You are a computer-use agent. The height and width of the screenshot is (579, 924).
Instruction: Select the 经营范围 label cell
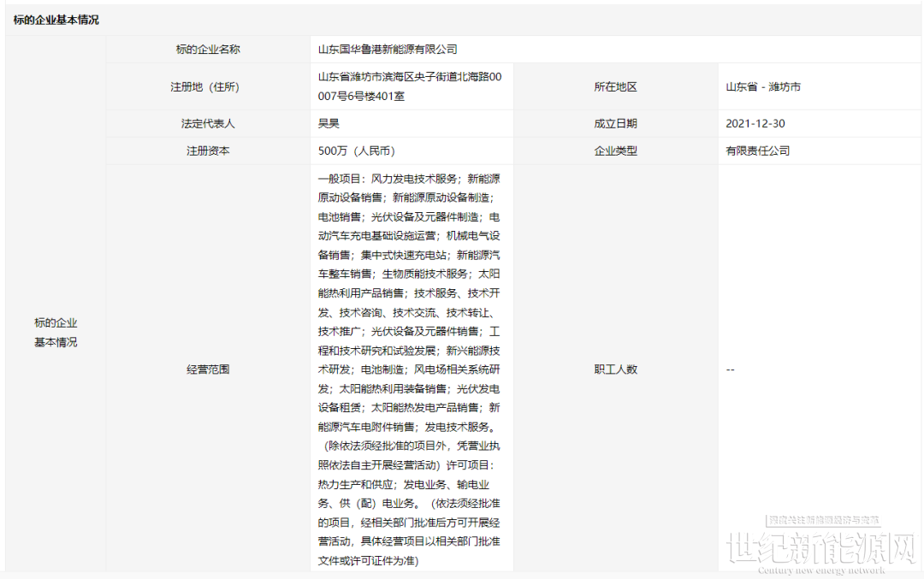pos(208,369)
